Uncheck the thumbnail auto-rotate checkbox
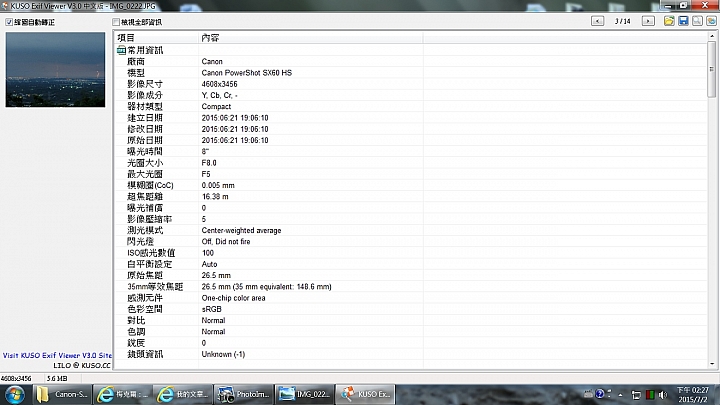The height and width of the screenshot is (405, 720). (9, 22)
